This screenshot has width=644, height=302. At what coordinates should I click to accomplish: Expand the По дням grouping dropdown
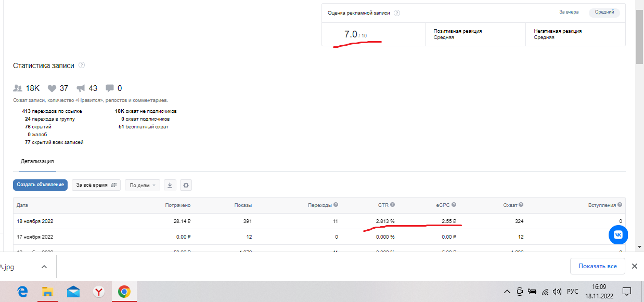point(143,185)
